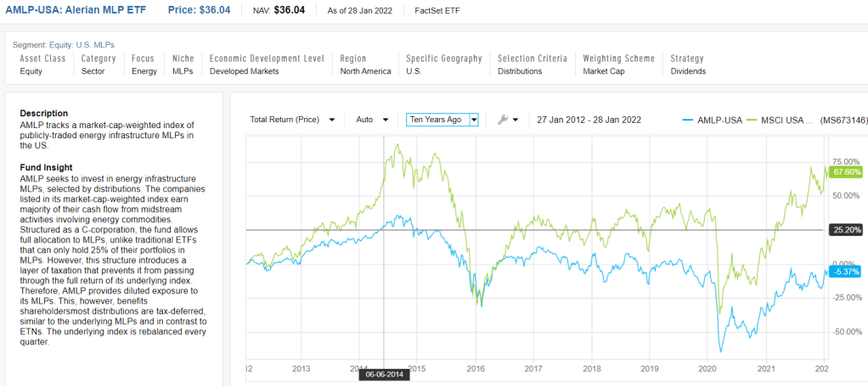Select the Niche MLPs field
Screen dimensions: 868x386
tap(183, 71)
